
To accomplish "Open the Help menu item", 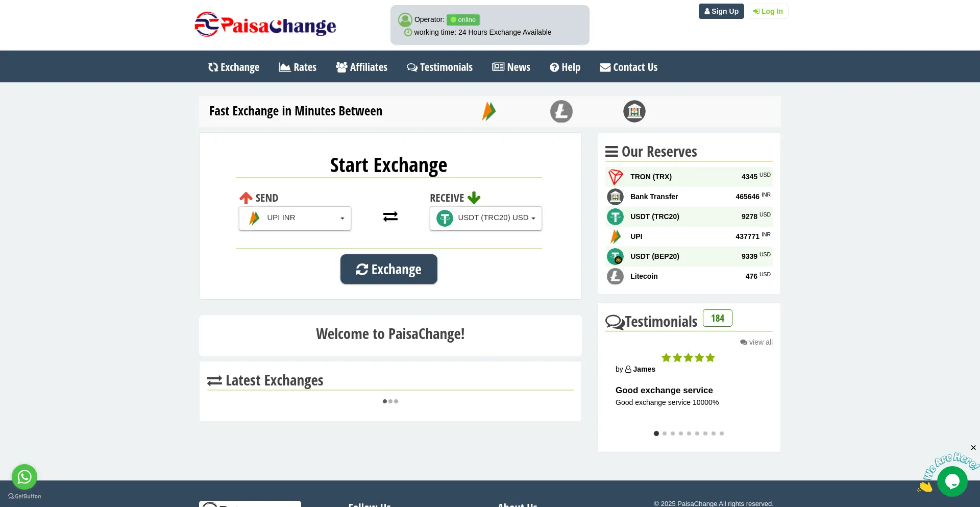I will (565, 67).
